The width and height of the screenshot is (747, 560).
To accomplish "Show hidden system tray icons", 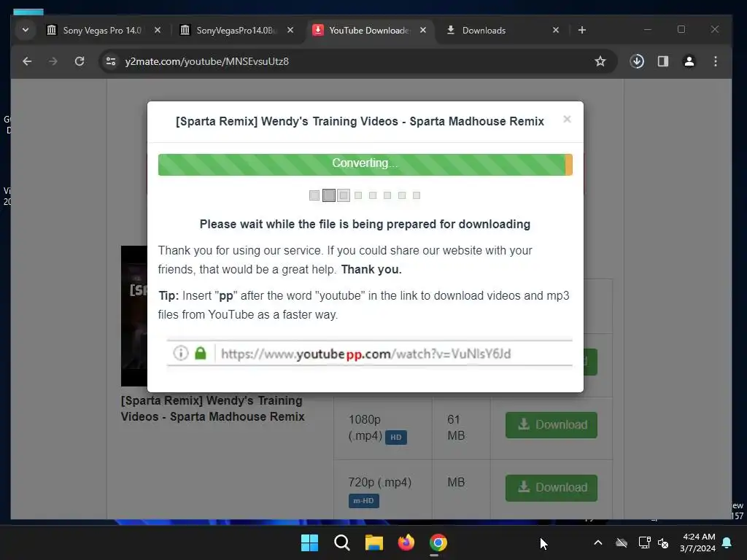I will pos(598,542).
